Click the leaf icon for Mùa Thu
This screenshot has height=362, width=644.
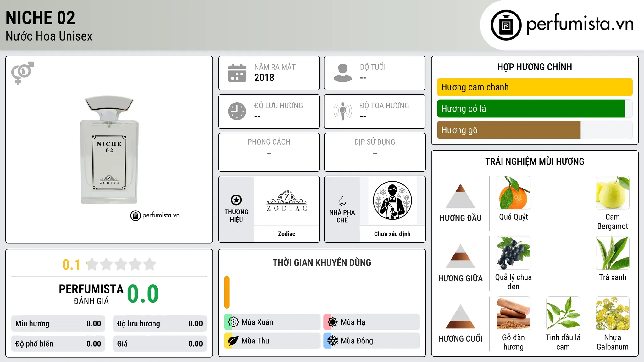[233, 341]
